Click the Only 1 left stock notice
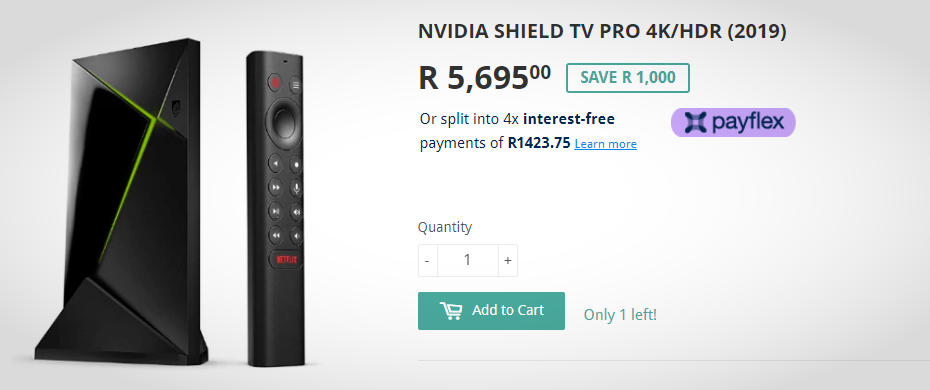 point(620,315)
